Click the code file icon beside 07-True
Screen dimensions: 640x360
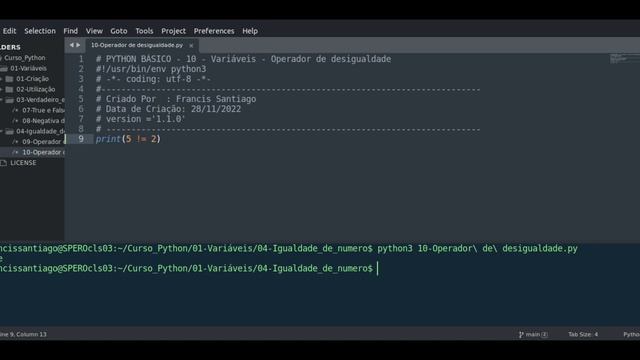[x=15, y=110]
